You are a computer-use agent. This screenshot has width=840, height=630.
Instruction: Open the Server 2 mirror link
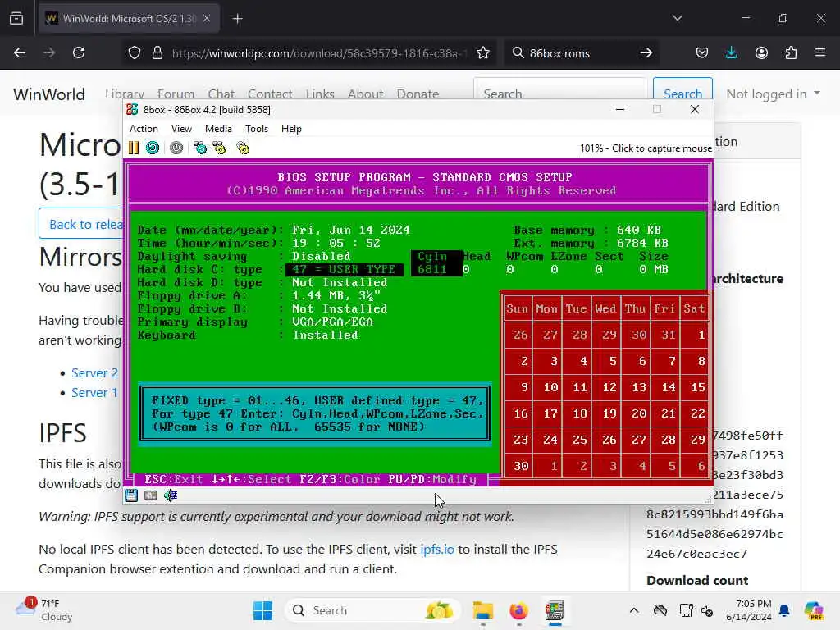[94, 373]
